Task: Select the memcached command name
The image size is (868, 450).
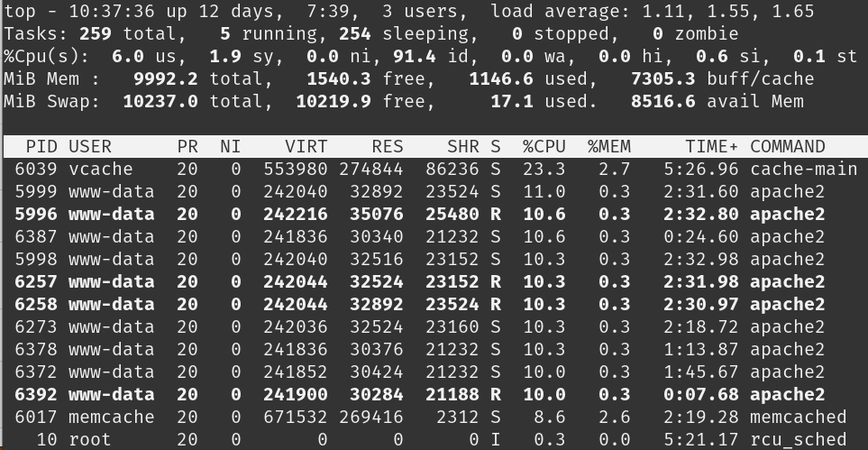Action: click(798, 417)
